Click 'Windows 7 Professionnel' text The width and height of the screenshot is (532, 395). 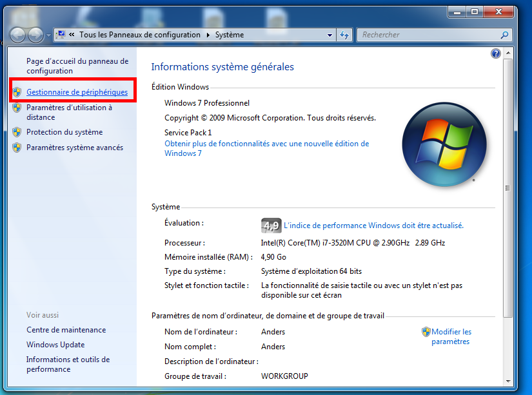(207, 102)
